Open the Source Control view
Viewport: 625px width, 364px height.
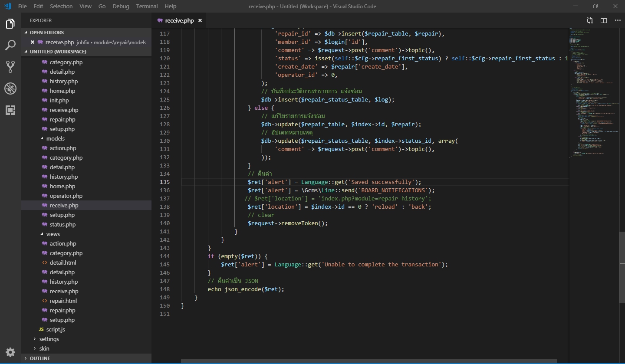(x=10, y=66)
